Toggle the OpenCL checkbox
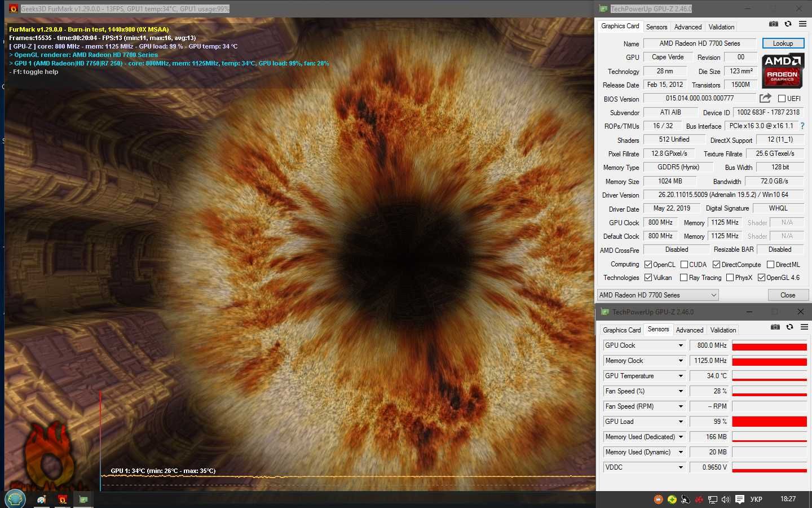The width and height of the screenshot is (812, 508). [x=648, y=265]
